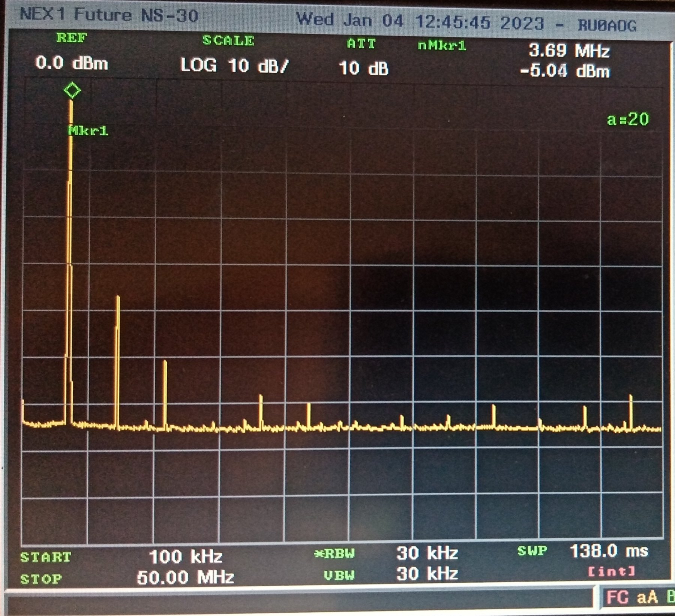Select the START frequency value 100 kHz
The image size is (675, 616).
tap(186, 557)
